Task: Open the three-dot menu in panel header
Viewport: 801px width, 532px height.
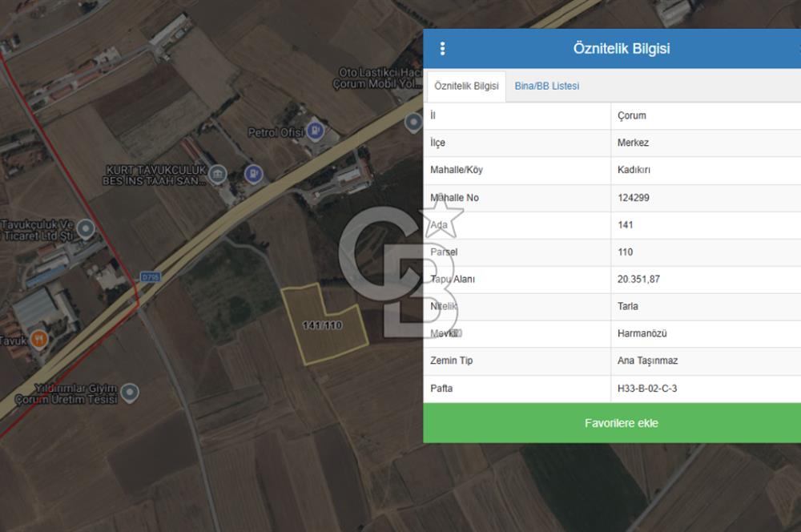Action: tap(442, 49)
